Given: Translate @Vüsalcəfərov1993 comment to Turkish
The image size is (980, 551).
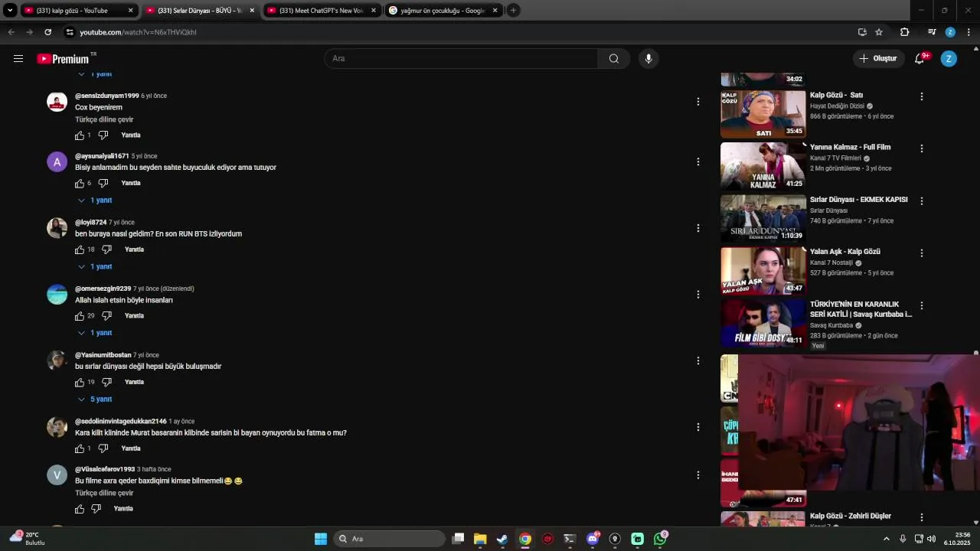Looking at the screenshot, I should [104, 494].
